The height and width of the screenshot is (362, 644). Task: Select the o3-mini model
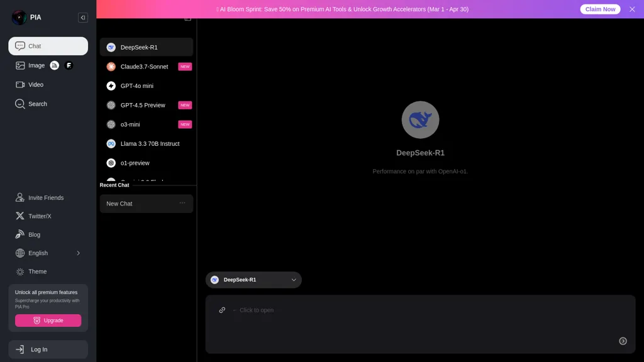click(147, 124)
